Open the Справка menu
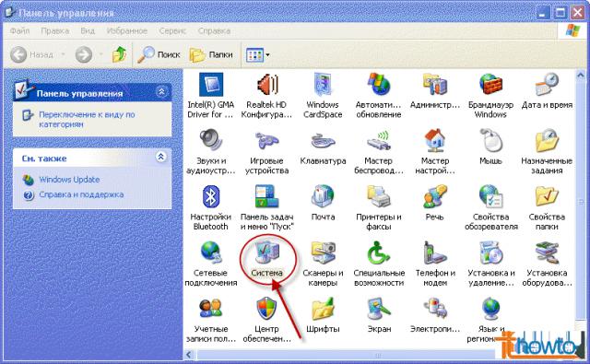 click(214, 30)
